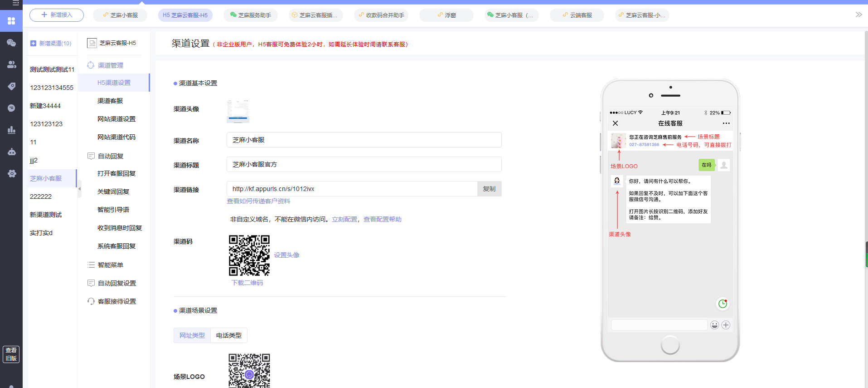Open 查看如何传递客户资料 link
This screenshot has width=868, height=388.
click(x=258, y=201)
